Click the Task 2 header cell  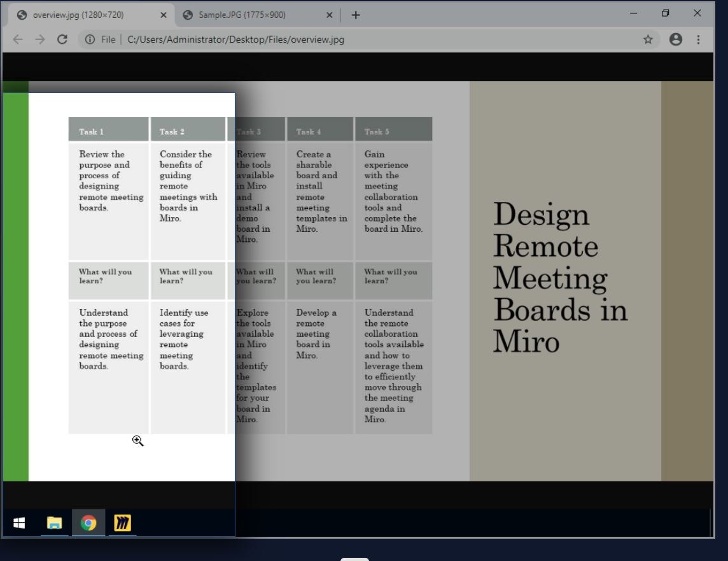tap(188, 129)
